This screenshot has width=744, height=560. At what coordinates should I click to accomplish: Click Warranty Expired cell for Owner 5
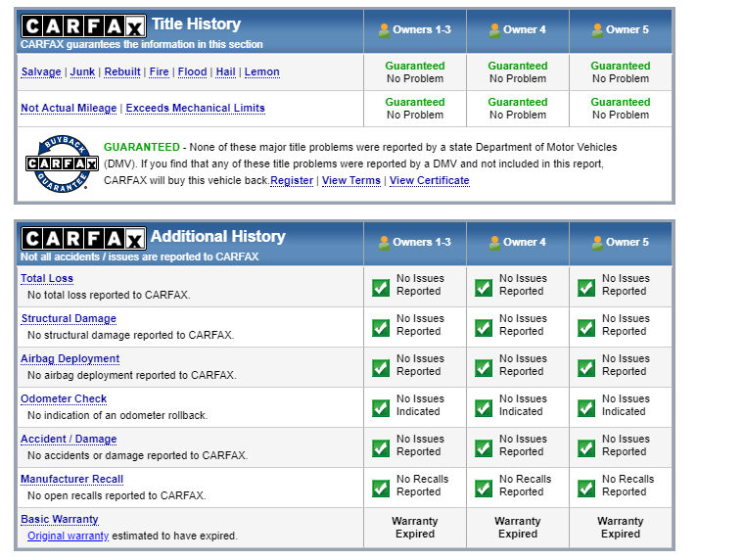(621, 528)
